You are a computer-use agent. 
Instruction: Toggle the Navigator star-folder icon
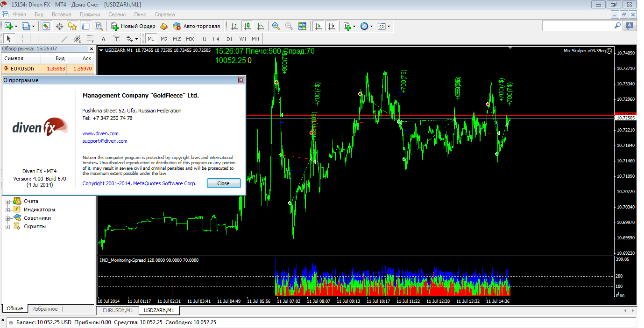72,26
